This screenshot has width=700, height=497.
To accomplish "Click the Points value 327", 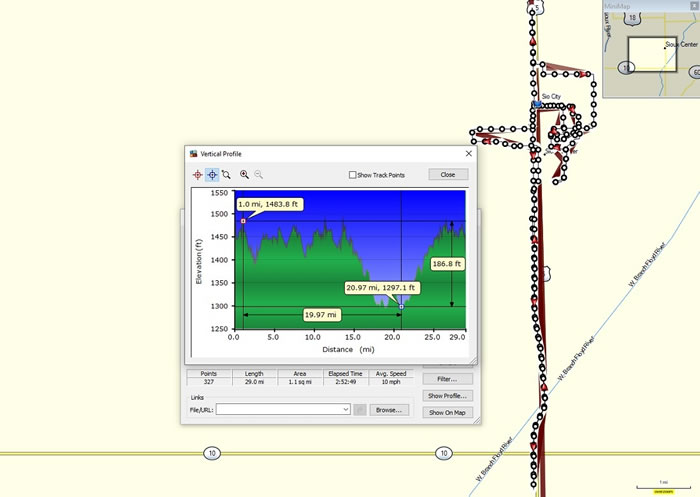I will click(x=209, y=382).
